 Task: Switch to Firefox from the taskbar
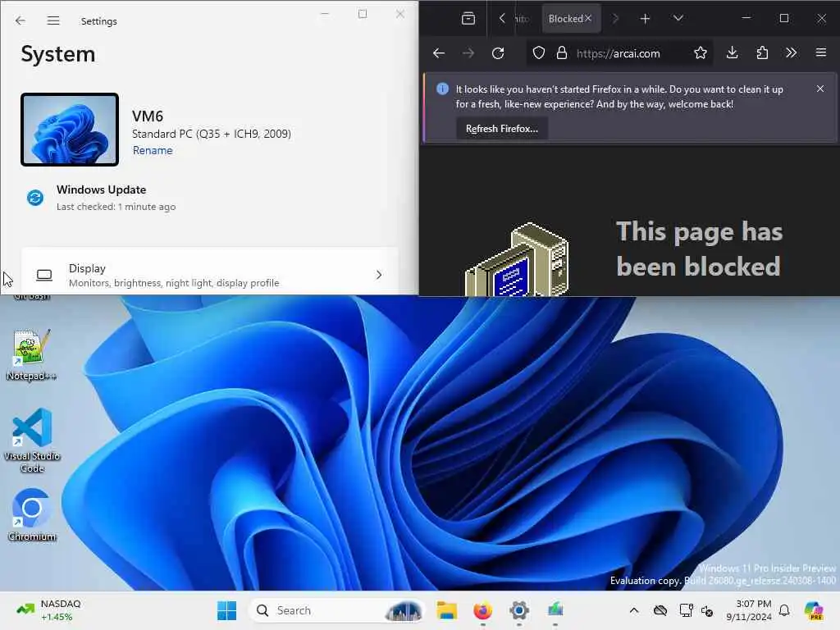pyautogui.click(x=482, y=610)
